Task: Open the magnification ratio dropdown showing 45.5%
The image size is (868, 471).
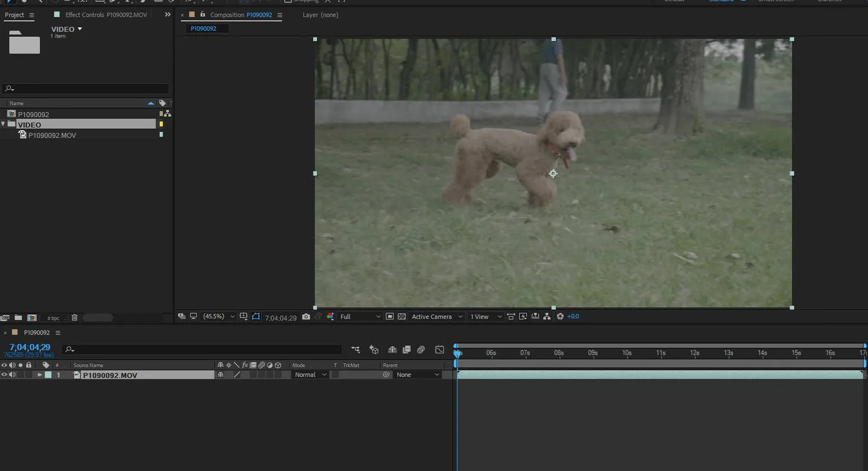Action: pyautogui.click(x=219, y=317)
